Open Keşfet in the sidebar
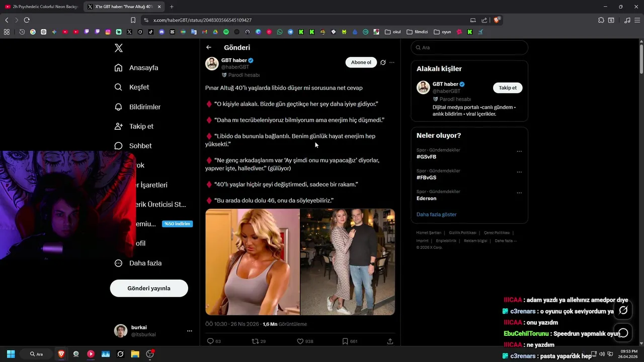 (132, 87)
